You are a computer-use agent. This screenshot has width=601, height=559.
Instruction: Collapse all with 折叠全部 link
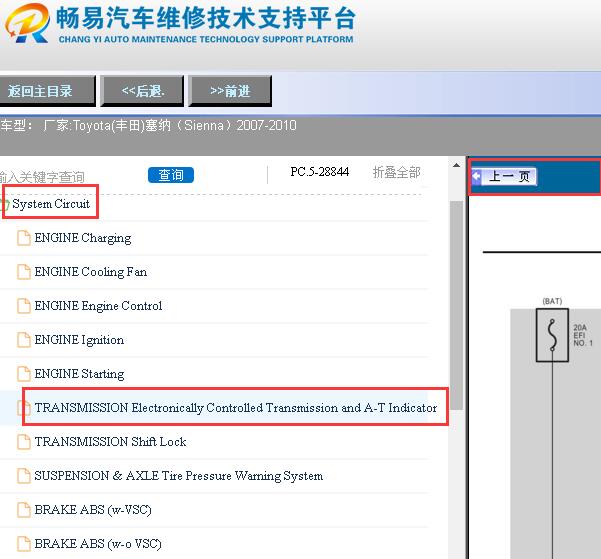(396, 173)
